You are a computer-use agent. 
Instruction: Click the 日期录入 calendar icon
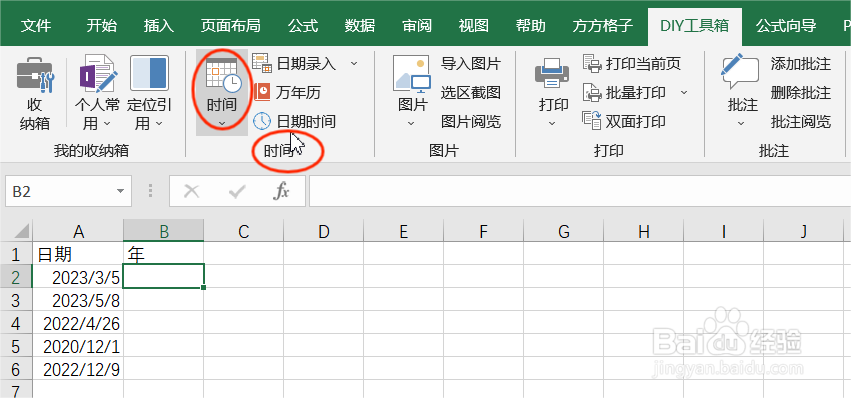tap(262, 64)
